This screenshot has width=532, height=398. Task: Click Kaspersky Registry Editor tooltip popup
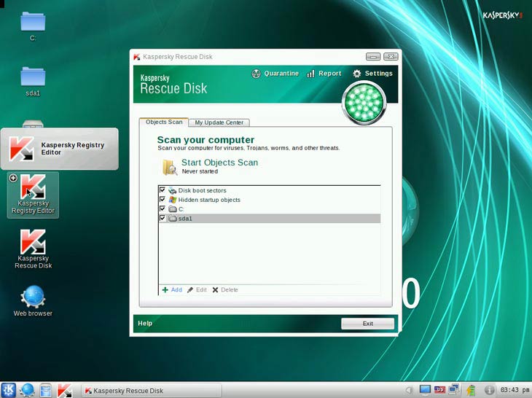click(x=60, y=149)
